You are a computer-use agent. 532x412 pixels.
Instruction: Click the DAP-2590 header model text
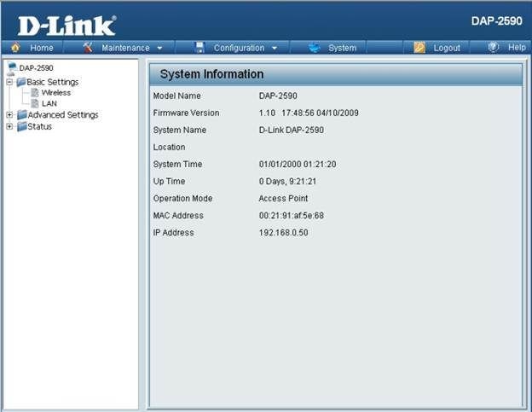(496, 21)
